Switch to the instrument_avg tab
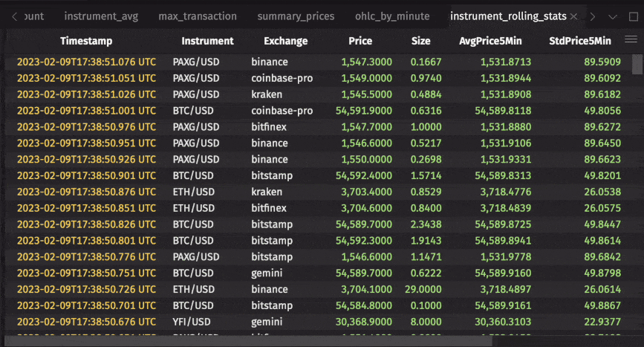The width and height of the screenshot is (644, 347). [102, 16]
